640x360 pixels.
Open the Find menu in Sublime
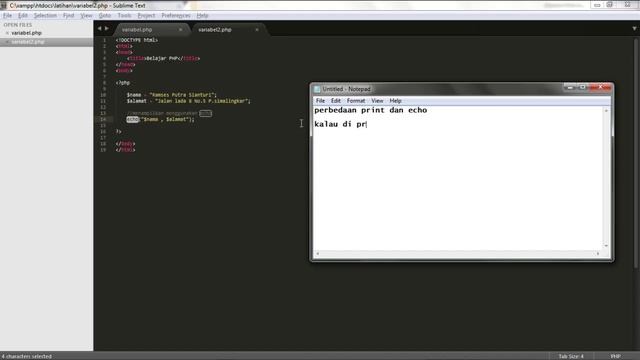point(69,16)
